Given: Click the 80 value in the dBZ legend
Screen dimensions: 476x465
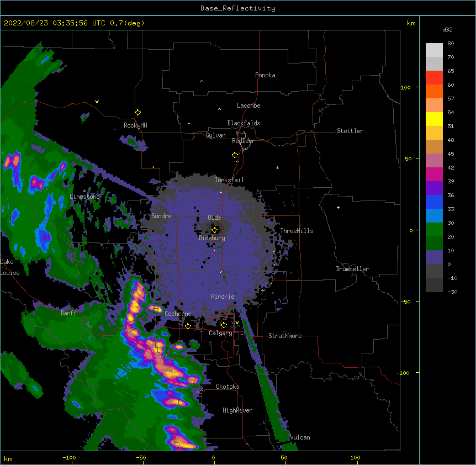Looking at the screenshot, I should pyautogui.click(x=451, y=44).
